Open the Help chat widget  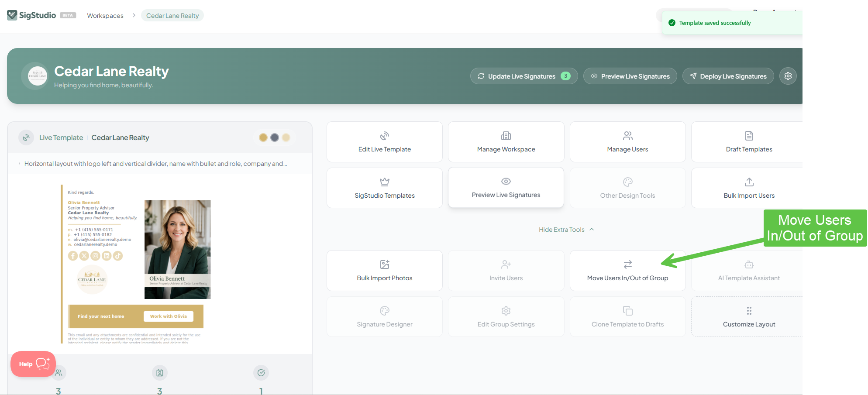click(x=33, y=364)
